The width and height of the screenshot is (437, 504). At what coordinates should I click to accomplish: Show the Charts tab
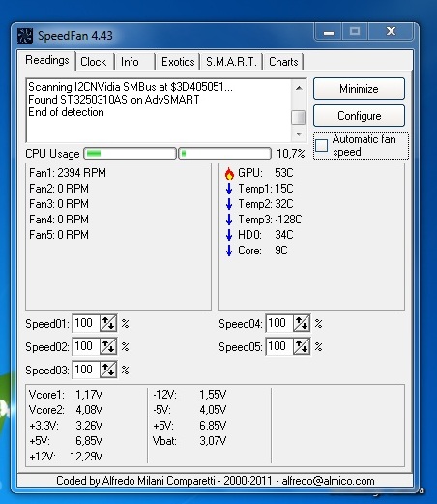click(x=283, y=62)
